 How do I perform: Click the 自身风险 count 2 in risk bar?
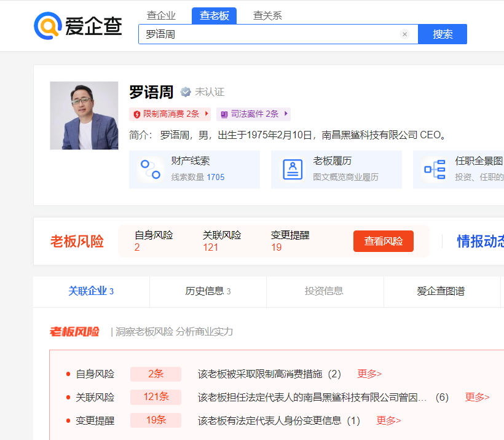point(137,247)
